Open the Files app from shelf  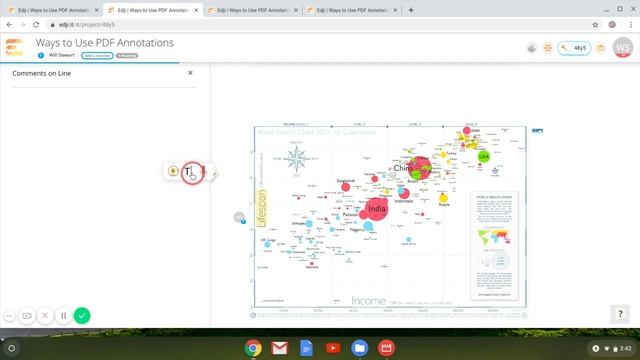click(x=360, y=348)
